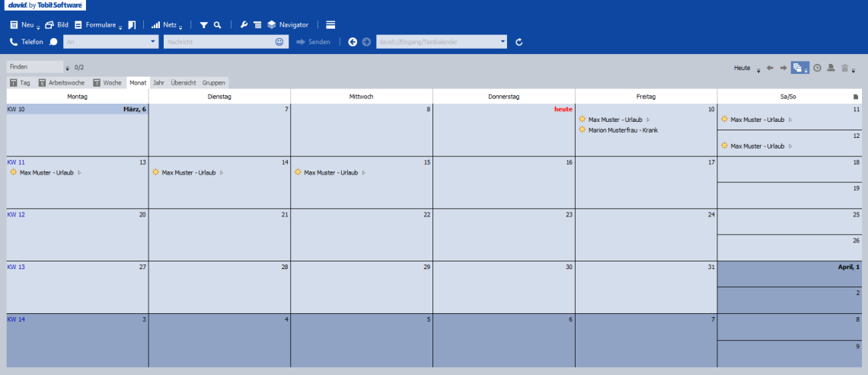868x375 pixels.
Task: Click the KW 13 week link
Action: click(16, 267)
